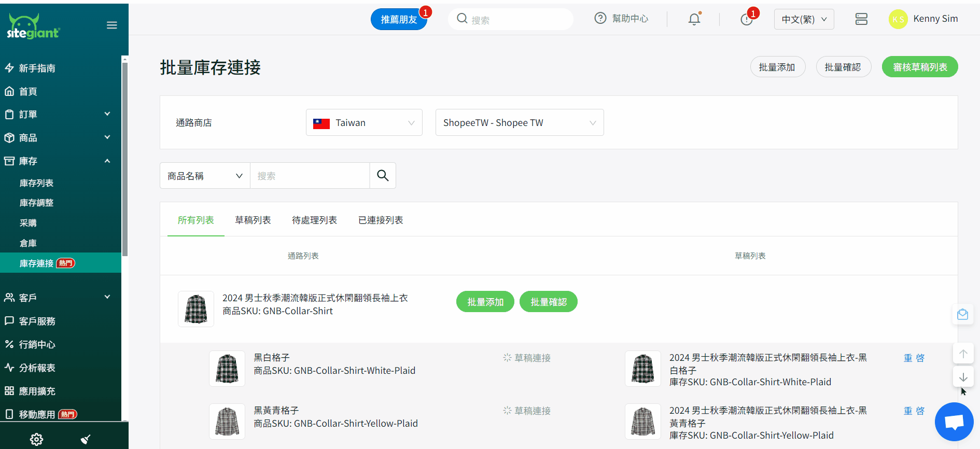Expand the 訂單 sidebar menu

pos(61,114)
